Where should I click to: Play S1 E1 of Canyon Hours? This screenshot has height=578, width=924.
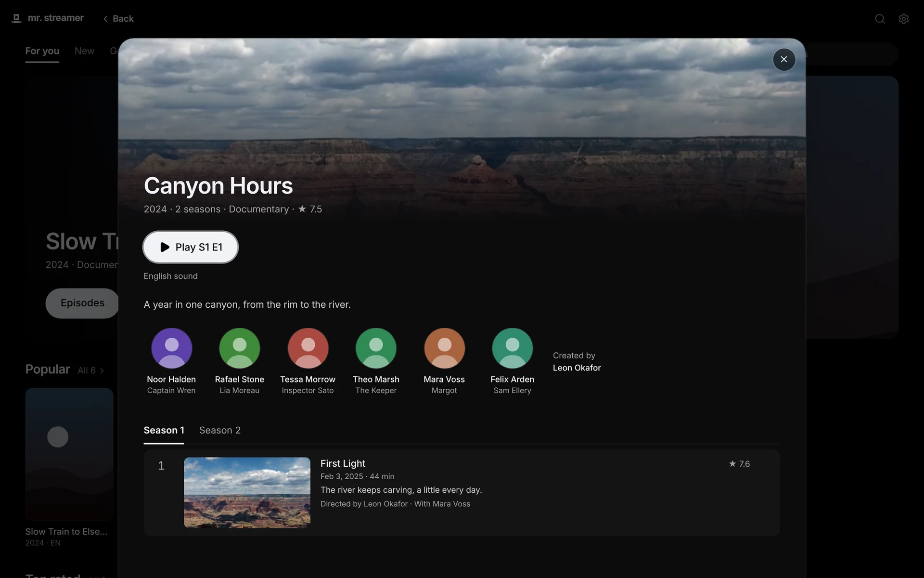(191, 247)
